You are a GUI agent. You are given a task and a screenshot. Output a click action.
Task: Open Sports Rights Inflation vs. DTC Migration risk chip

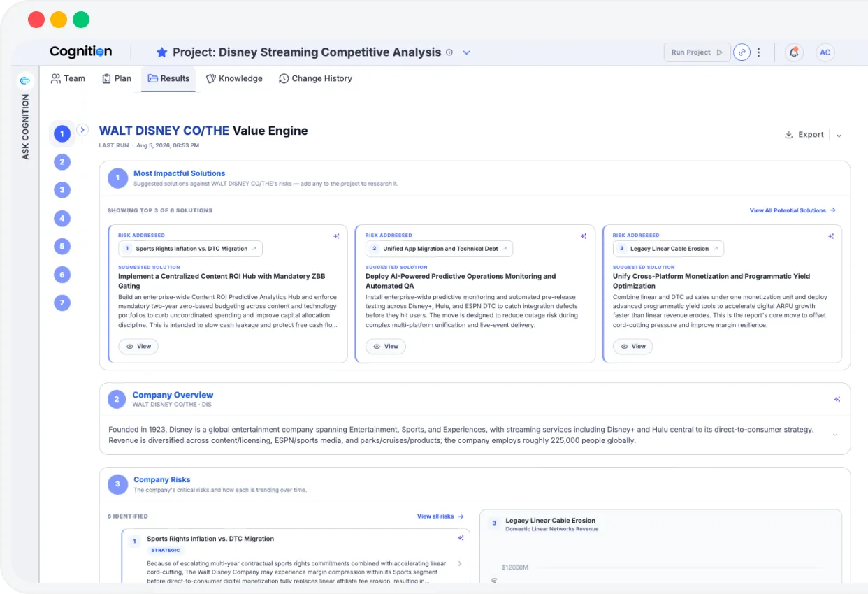point(190,249)
